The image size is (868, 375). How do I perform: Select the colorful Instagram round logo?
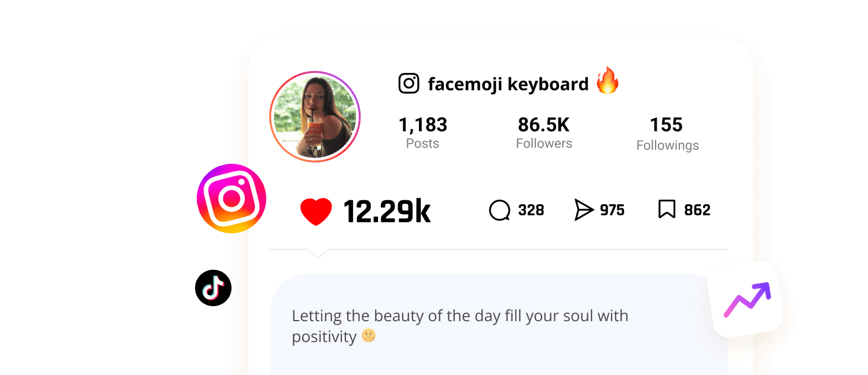click(x=231, y=198)
